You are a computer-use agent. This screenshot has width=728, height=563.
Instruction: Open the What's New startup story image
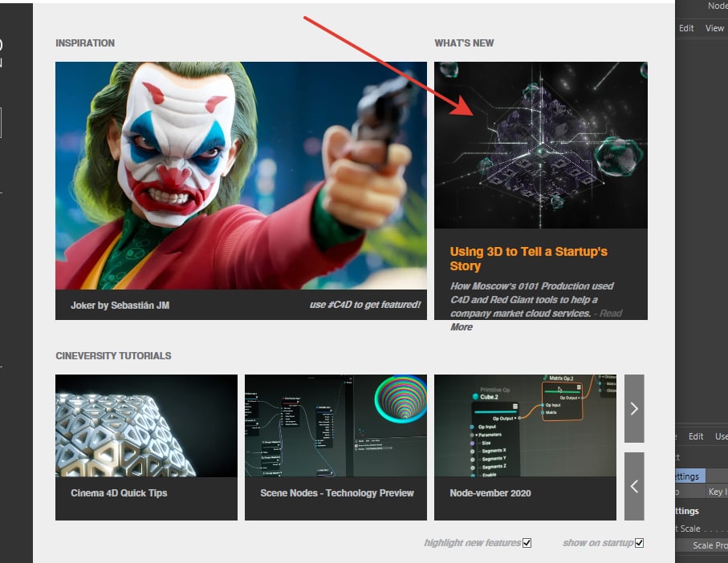coord(540,145)
